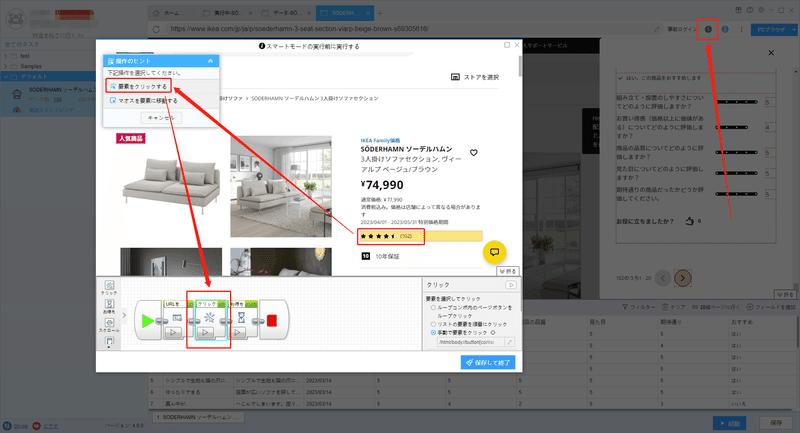This screenshot has width=800, height=433.
Task: Click the red stop block in the workflow
Action: [x=271, y=320]
